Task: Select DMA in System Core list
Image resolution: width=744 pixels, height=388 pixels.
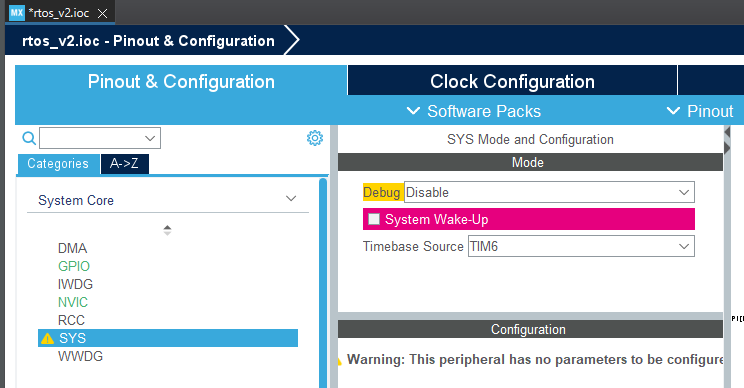Action: click(x=72, y=249)
